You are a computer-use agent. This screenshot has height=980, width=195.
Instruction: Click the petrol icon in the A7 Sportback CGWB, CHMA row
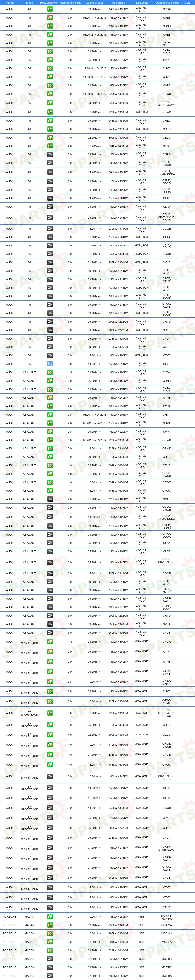pos(50,701)
